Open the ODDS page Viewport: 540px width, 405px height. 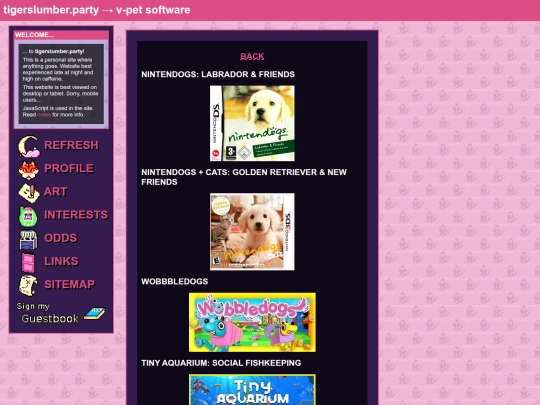(61, 238)
